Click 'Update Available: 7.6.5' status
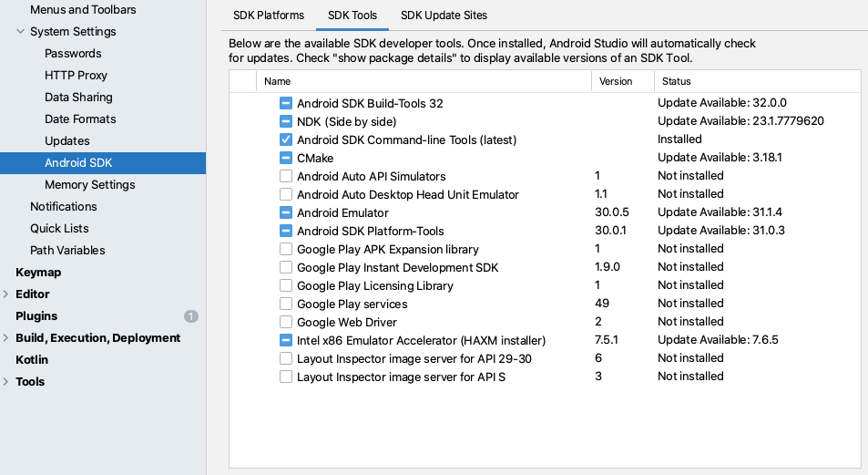The width and height of the screenshot is (868, 475). (718, 340)
